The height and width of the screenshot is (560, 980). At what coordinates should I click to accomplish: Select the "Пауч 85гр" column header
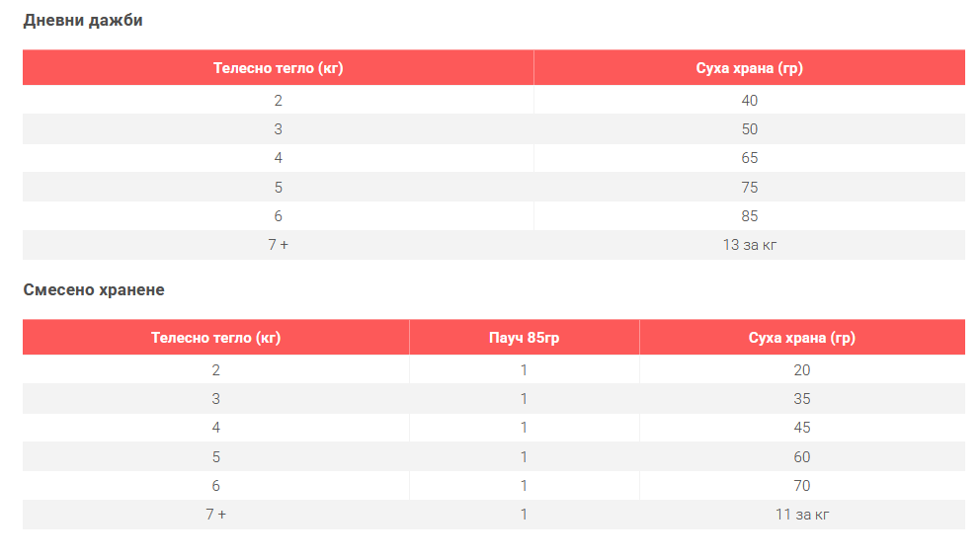coord(524,338)
